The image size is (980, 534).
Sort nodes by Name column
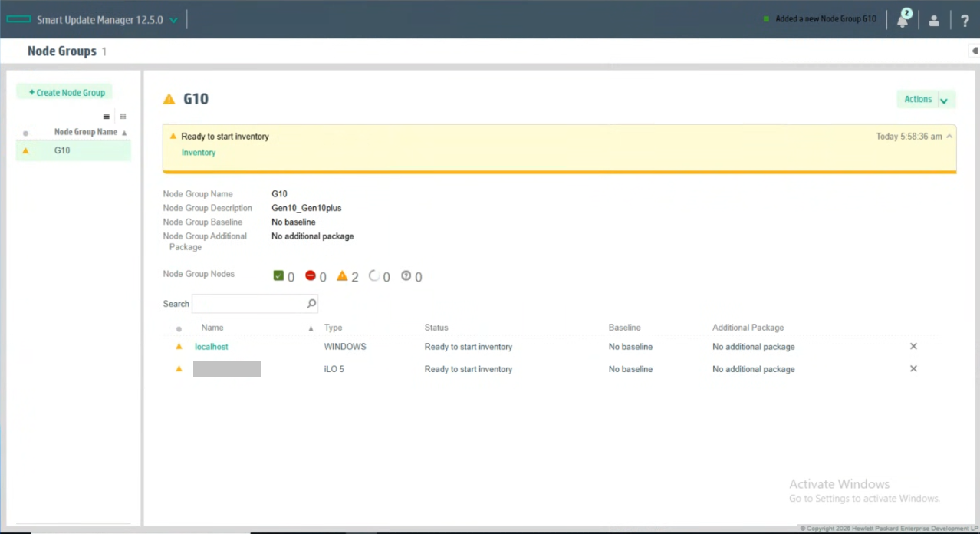pos(212,328)
